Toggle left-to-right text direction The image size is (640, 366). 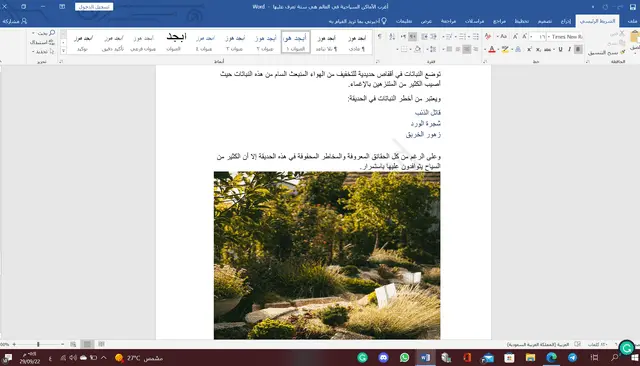click(403, 36)
